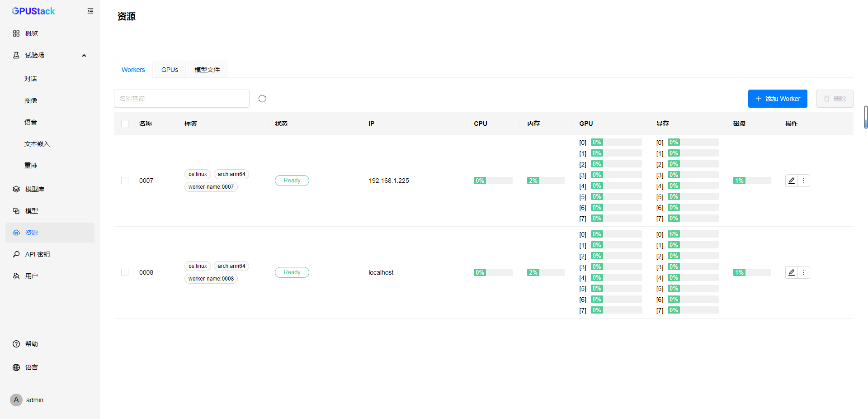The image size is (868, 419).
Task: Open the more-actions menu for worker 0008
Action: click(x=804, y=272)
